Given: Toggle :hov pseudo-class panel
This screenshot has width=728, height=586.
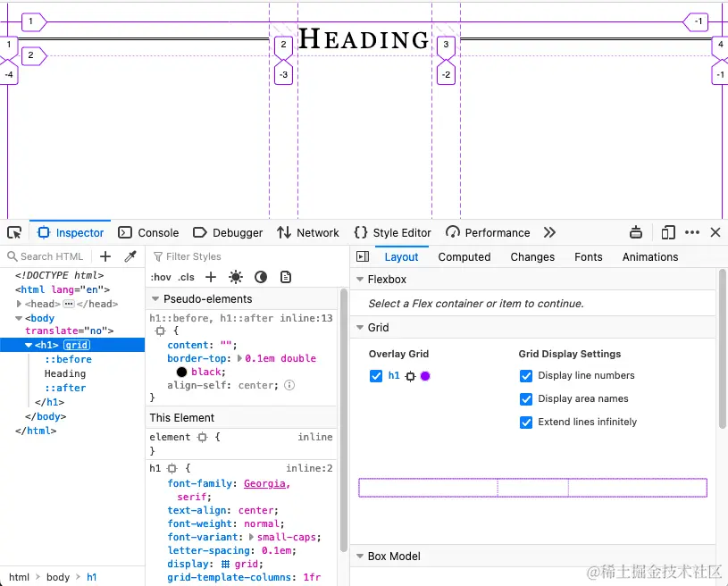Looking at the screenshot, I should point(161,277).
